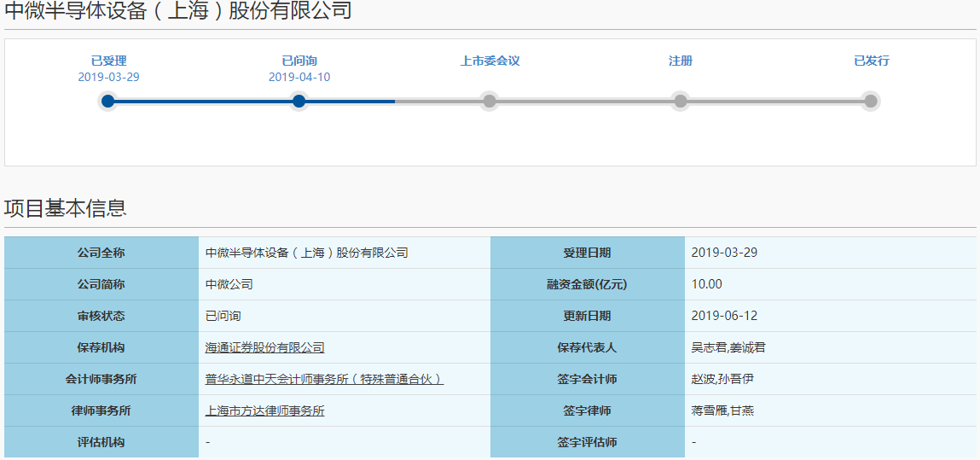Click the 注册 timeline node dot
The image size is (980, 460).
[x=681, y=102]
